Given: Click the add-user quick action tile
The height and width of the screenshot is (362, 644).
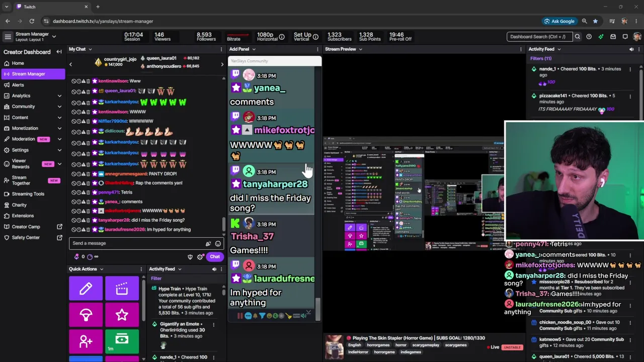Looking at the screenshot, I should (86, 341).
